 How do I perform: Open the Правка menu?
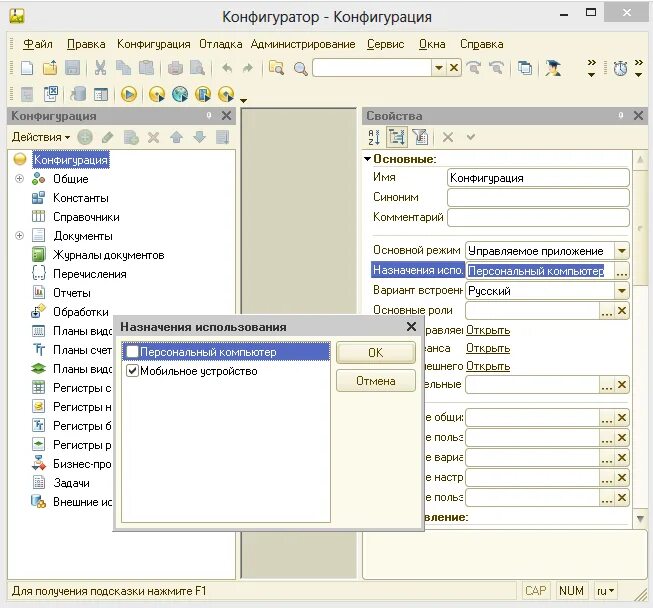[x=86, y=44]
